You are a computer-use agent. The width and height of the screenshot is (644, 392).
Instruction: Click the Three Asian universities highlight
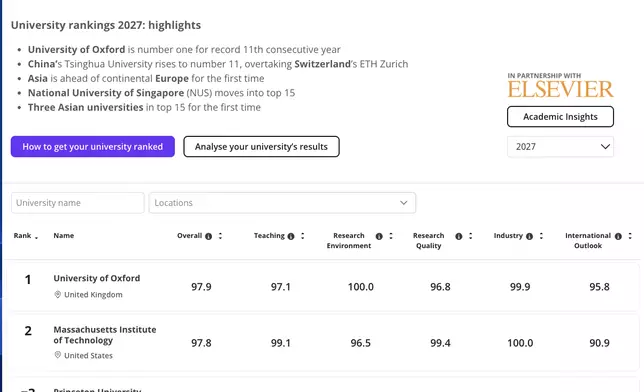pos(144,107)
